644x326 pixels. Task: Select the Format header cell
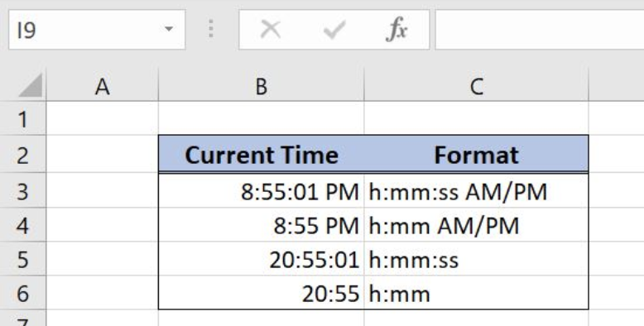pos(477,155)
